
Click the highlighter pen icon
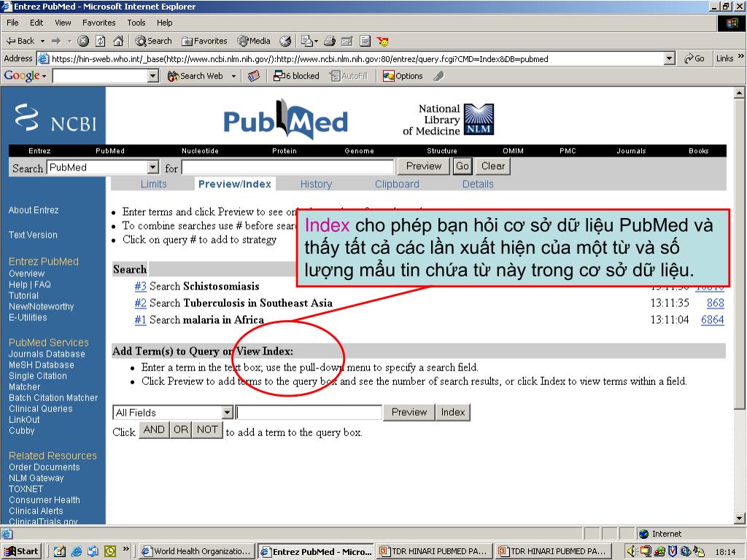(x=438, y=76)
